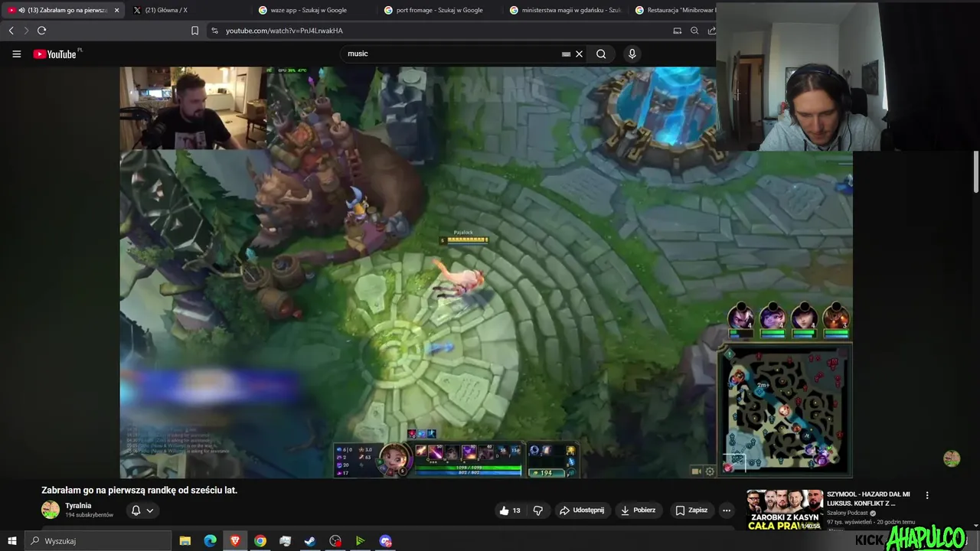This screenshot has width=980, height=551.
Task: Open the OBS recording app taskbar icon
Action: 335,541
